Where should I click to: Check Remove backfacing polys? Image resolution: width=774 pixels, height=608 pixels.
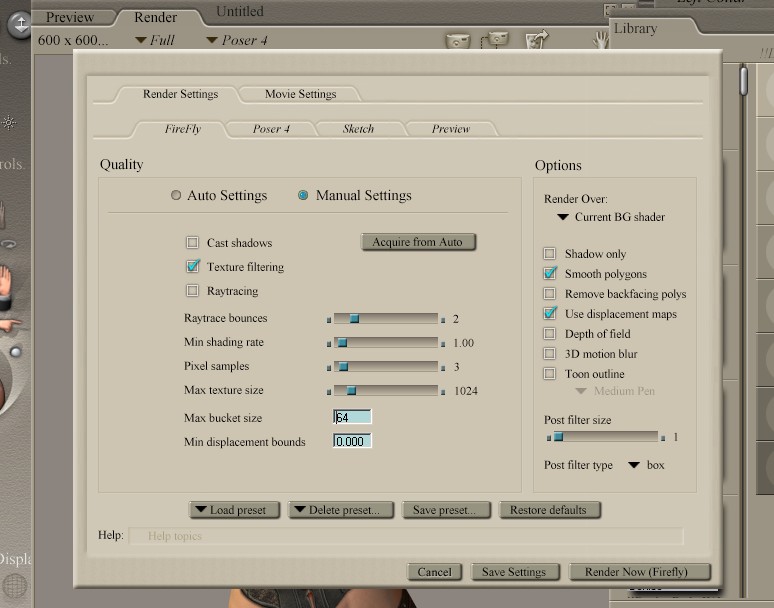coord(549,294)
